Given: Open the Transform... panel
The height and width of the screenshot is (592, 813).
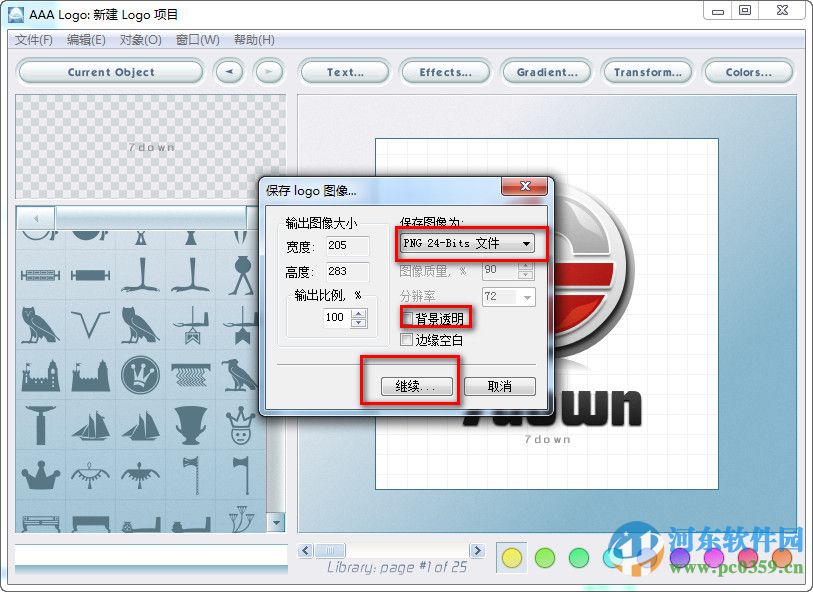Looking at the screenshot, I should tap(648, 72).
